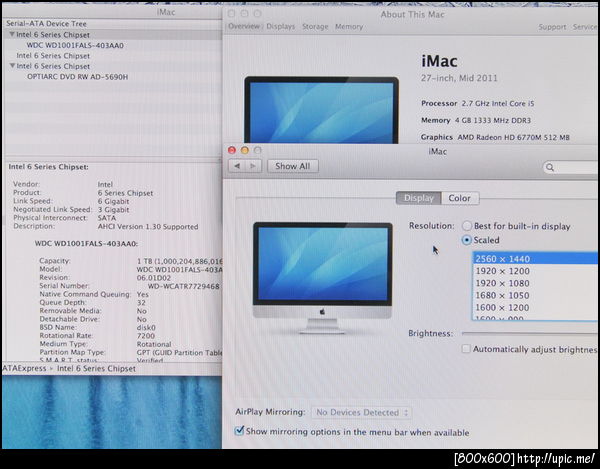Click Service link in About This Mac
Viewport: 600px width, 469px height.
(585, 27)
